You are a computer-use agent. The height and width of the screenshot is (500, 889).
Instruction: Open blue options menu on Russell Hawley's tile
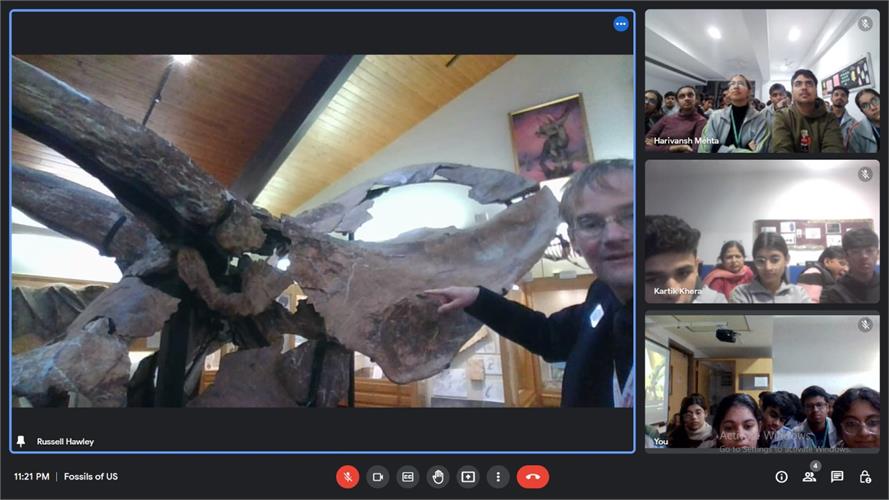point(621,24)
